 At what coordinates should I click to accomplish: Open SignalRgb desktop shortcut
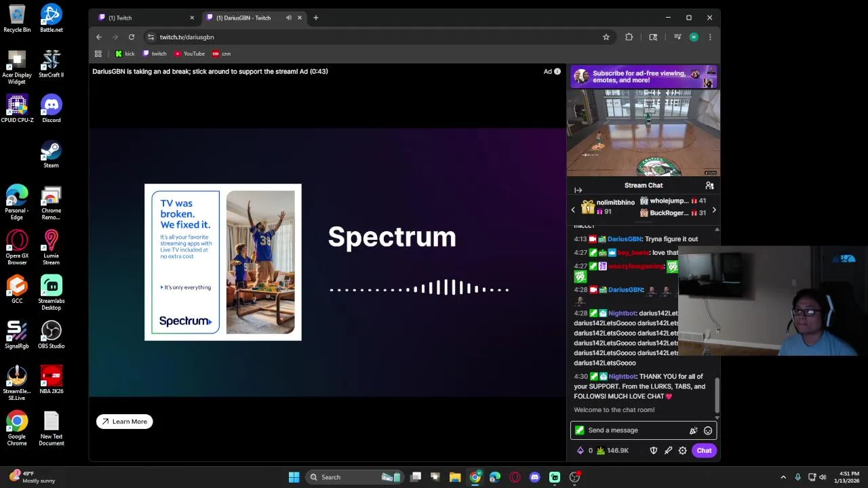click(x=17, y=335)
